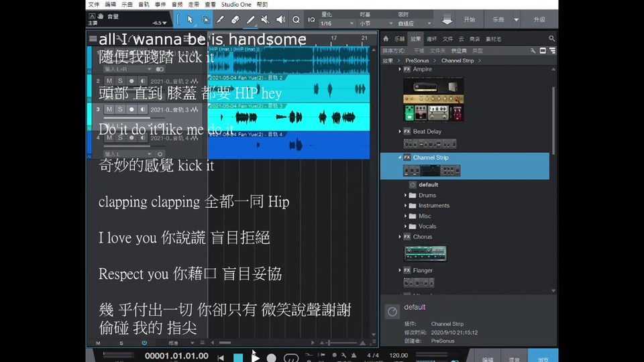The height and width of the screenshot is (362, 644).
Task: Mute track 2 with M button
Action: (x=109, y=81)
